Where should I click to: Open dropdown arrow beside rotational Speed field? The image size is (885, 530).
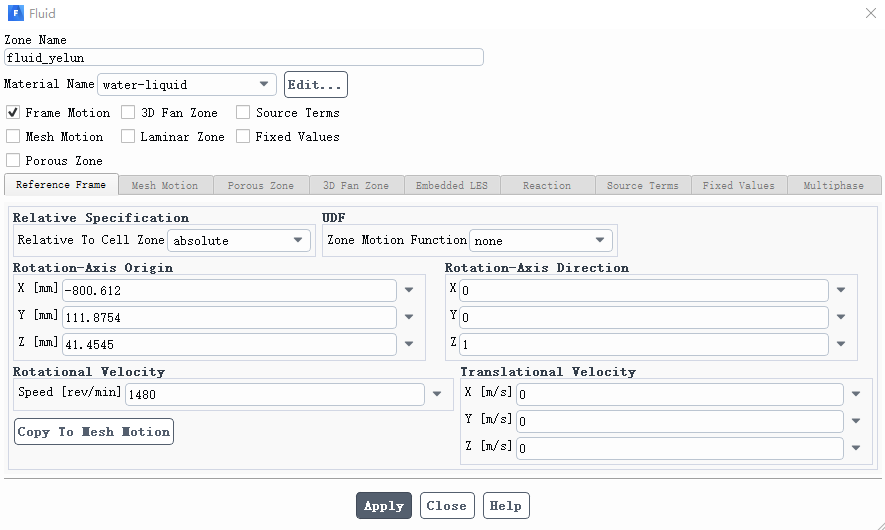(x=437, y=394)
